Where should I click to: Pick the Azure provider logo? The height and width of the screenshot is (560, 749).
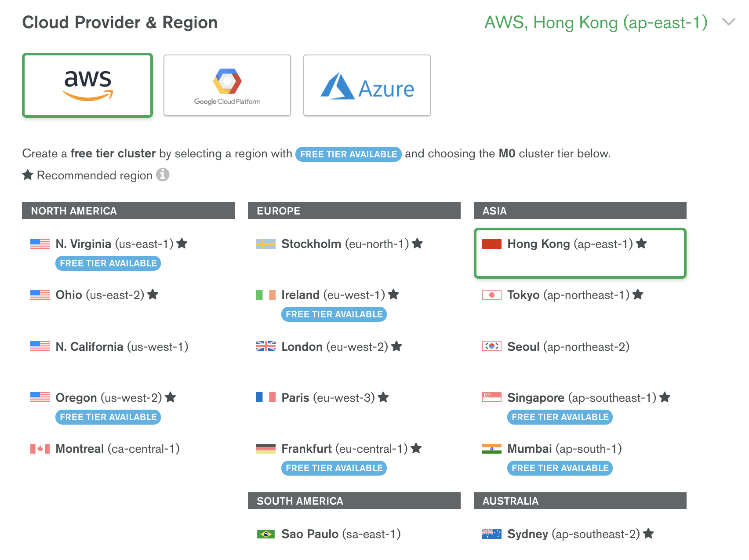pos(367,85)
